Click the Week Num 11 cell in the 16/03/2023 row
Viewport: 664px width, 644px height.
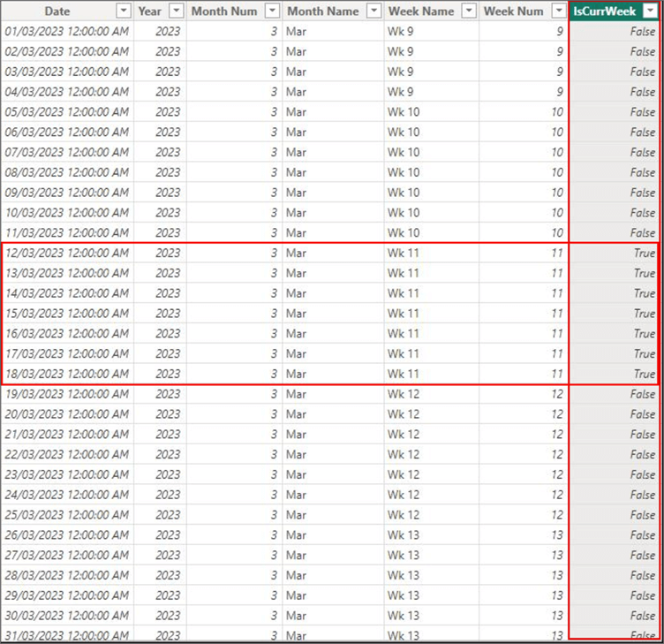pos(524,334)
